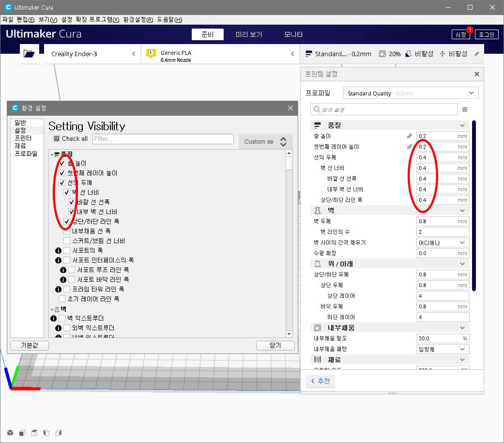Click support 비활성 icon in summary bar
Viewport: 504px width, 443px height.
(x=408, y=54)
